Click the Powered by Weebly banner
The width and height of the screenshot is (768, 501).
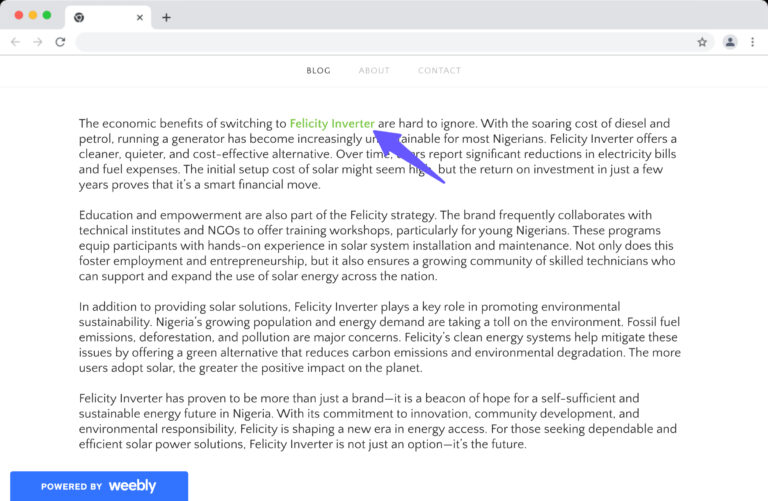99,486
